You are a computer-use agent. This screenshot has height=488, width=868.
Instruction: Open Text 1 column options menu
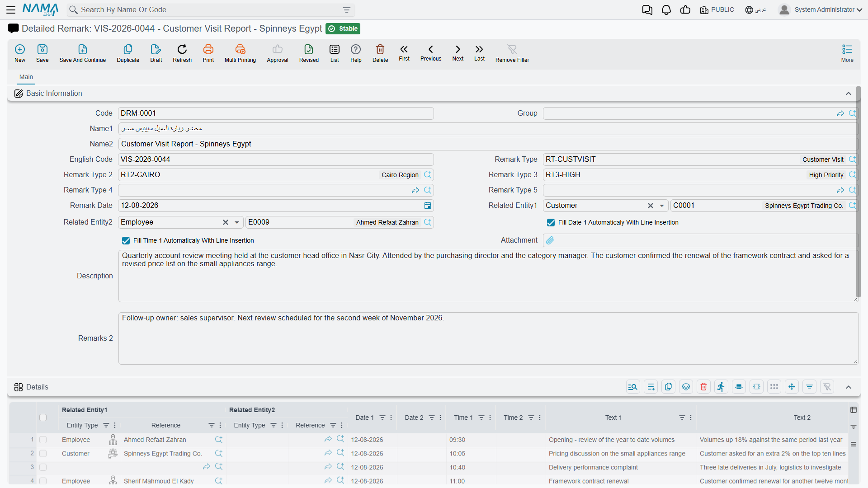[x=691, y=418]
